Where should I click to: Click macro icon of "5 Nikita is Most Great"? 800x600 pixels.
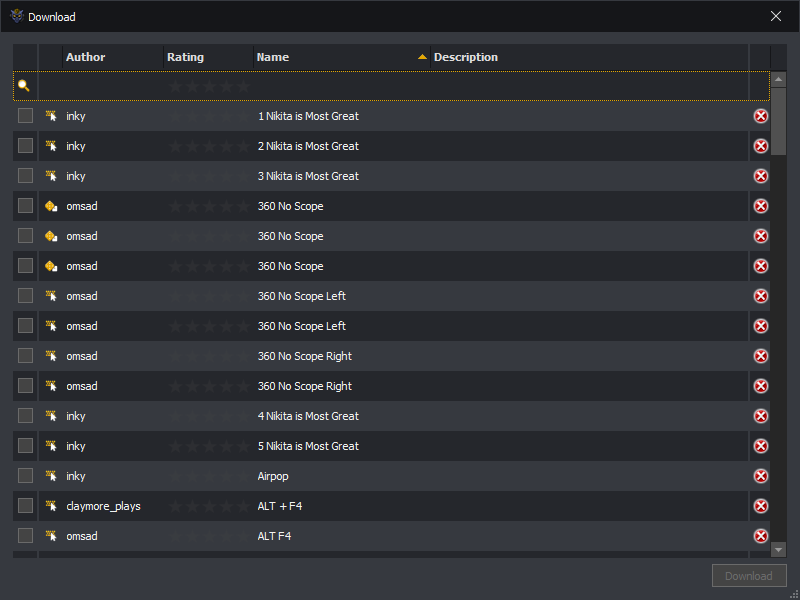pos(51,446)
